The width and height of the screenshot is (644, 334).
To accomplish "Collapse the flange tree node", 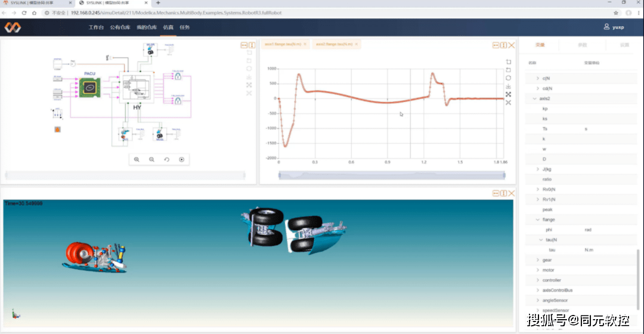I will (x=538, y=220).
